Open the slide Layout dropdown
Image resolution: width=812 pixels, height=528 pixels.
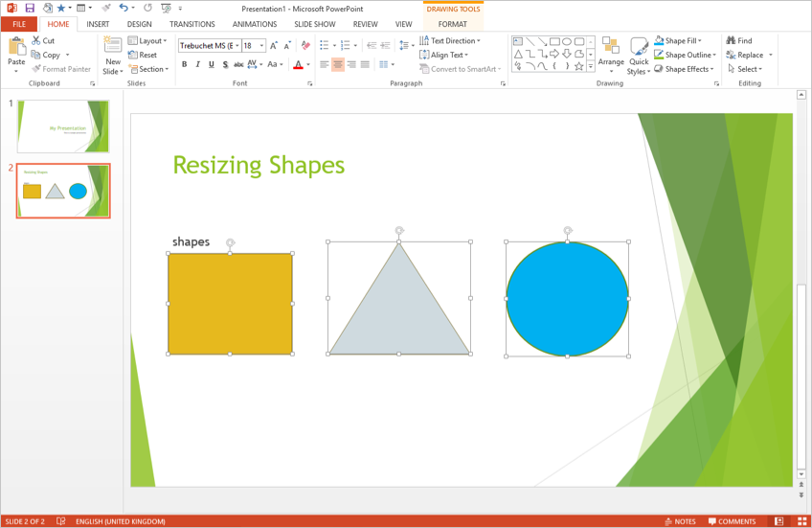[147, 41]
